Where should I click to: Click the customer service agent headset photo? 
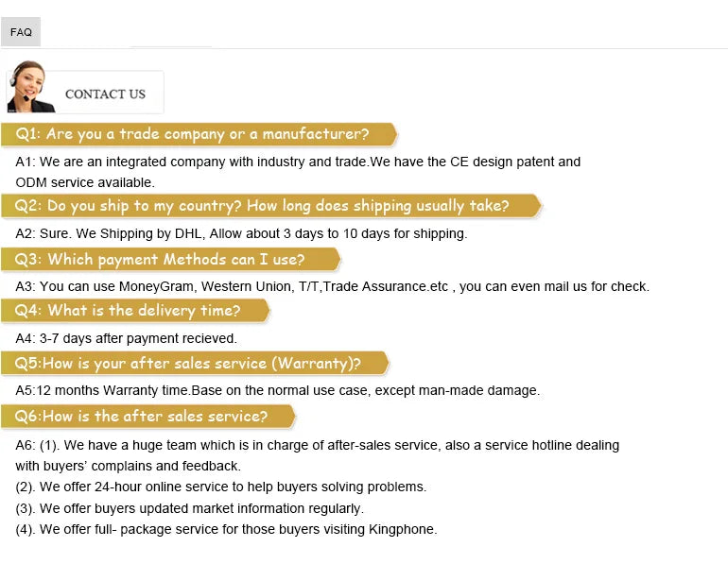coord(29,88)
